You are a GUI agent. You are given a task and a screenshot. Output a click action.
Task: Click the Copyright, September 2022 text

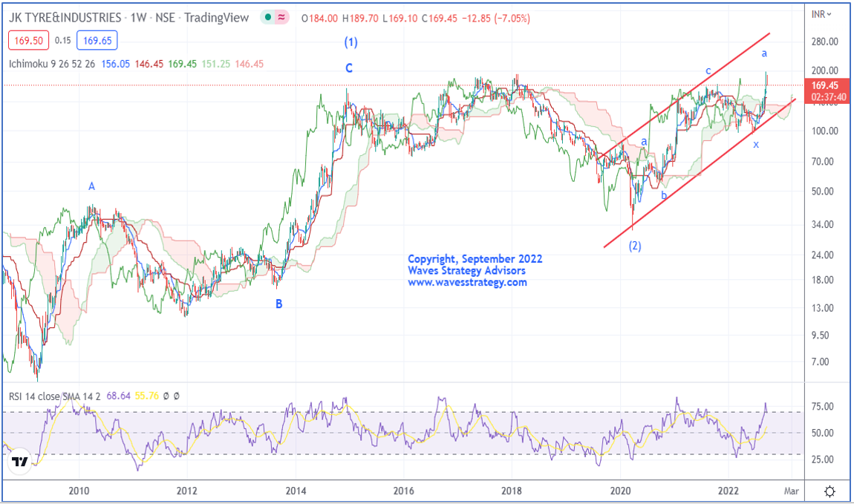475,259
